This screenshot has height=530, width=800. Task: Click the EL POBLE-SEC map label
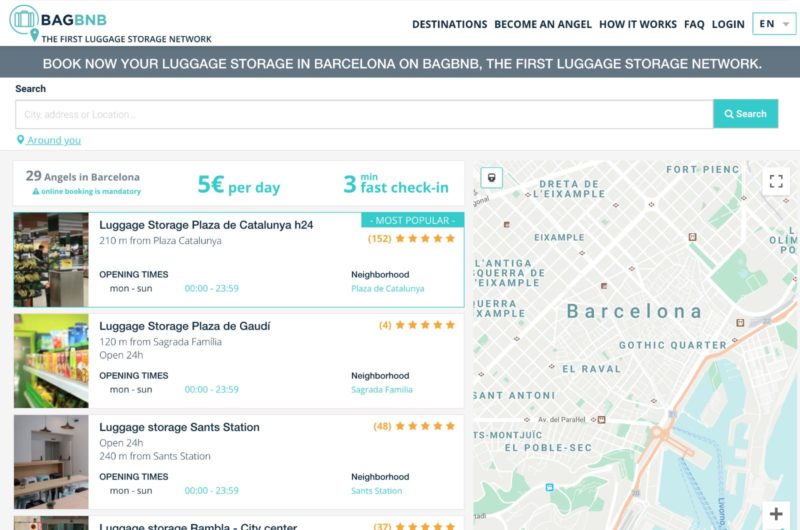tap(548, 448)
